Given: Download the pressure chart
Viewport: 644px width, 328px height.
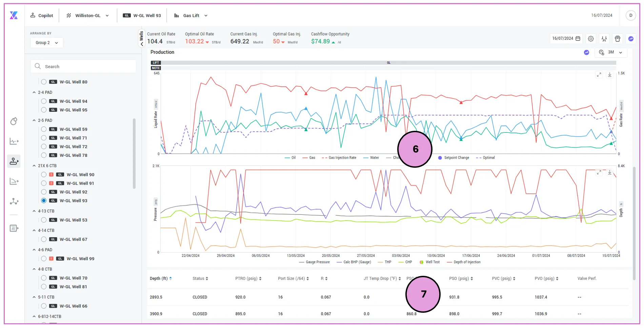Looking at the screenshot, I should pyautogui.click(x=609, y=172).
